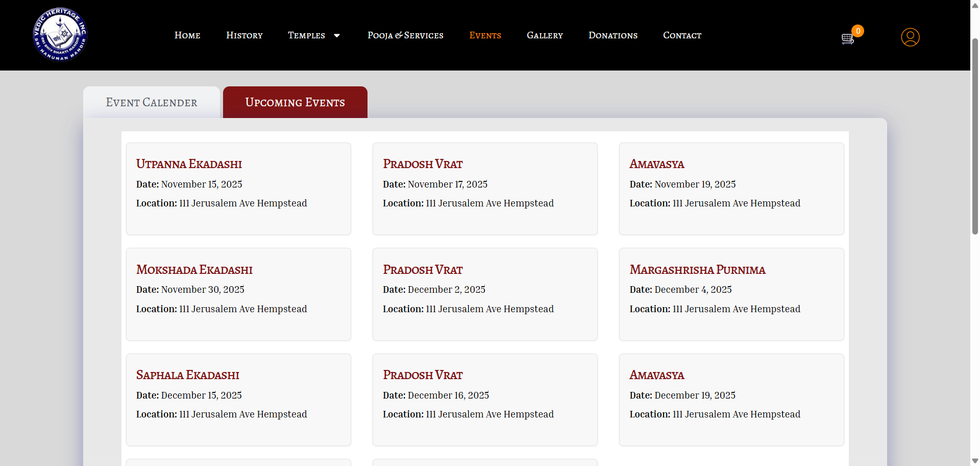Viewport: 980px width, 466px height.
Task: Go to the Home menu item
Action: (187, 35)
